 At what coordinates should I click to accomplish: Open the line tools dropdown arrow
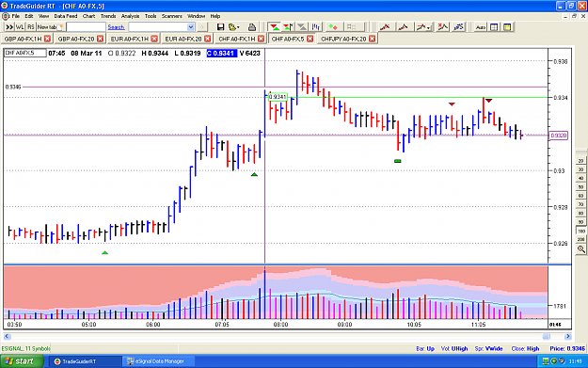point(429,27)
